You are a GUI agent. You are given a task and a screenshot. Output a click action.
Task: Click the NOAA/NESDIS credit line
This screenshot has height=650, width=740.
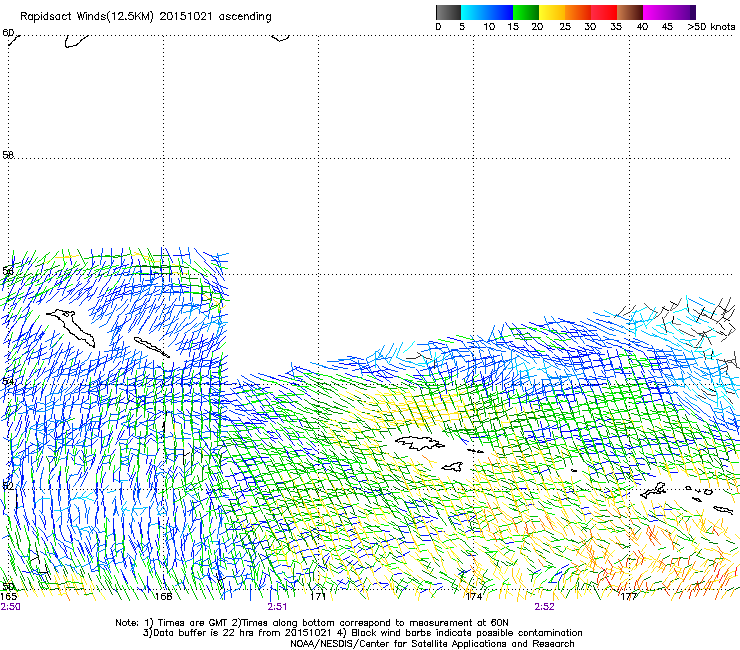432,644
